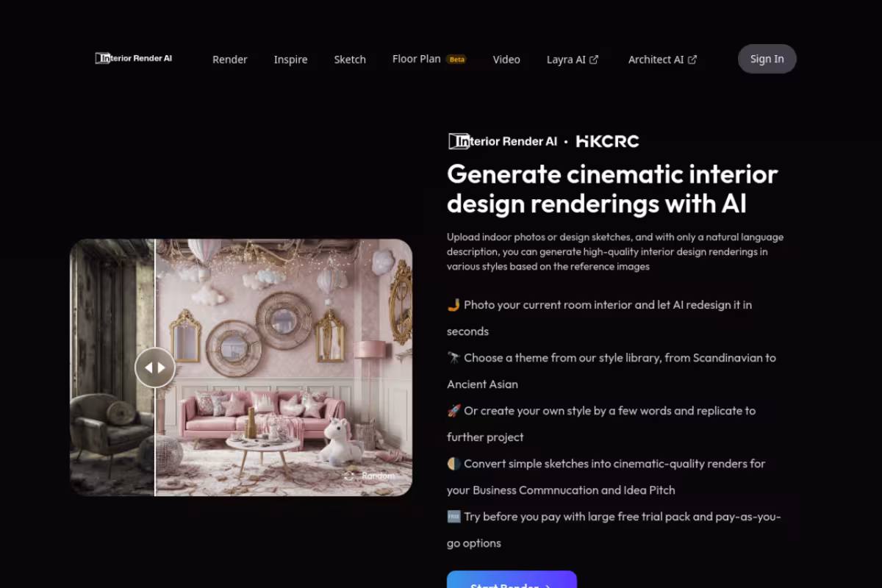Click external-link icon next to Layra AI
Image resolution: width=882 pixels, height=588 pixels.
[x=594, y=60]
